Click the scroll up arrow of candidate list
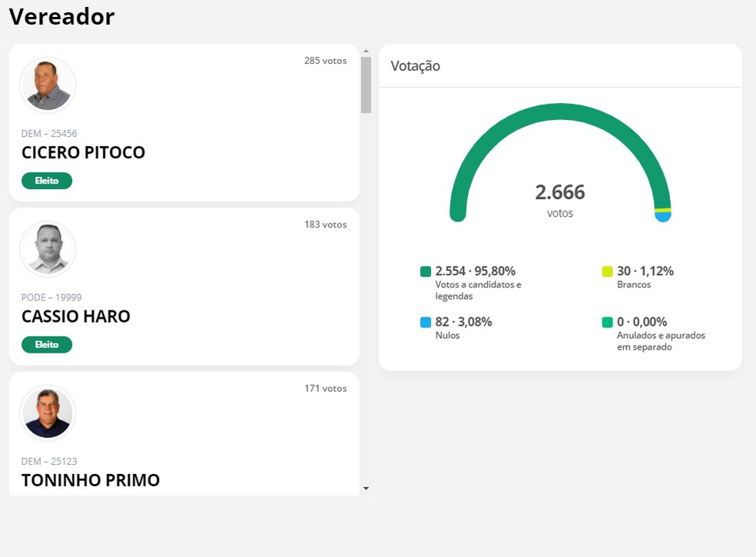Image resolution: width=756 pixels, height=557 pixels. click(366, 51)
